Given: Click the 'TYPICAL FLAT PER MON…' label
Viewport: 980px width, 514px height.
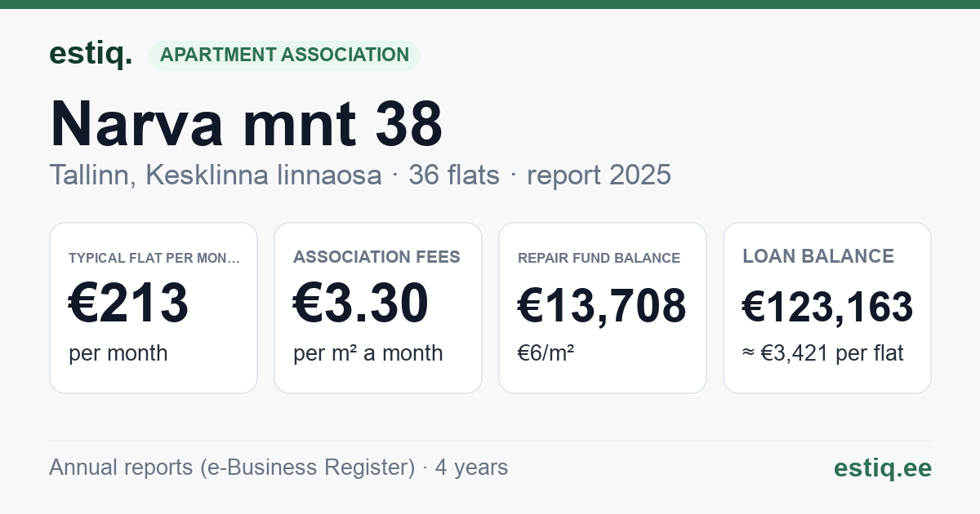Looking at the screenshot, I should 154,258.
